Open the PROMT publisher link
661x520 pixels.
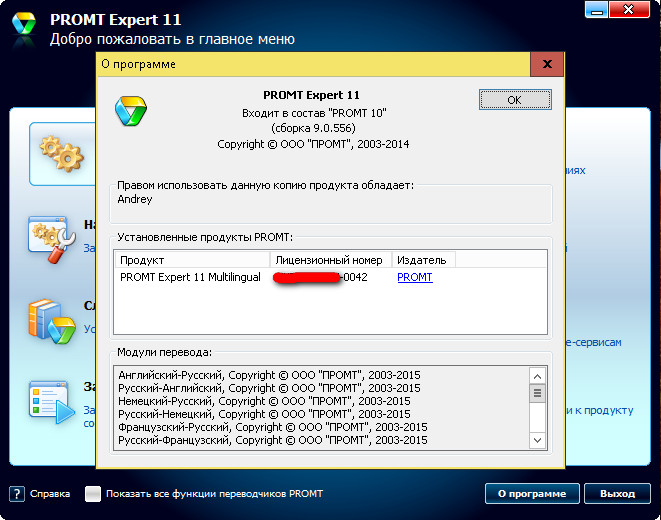click(415, 277)
